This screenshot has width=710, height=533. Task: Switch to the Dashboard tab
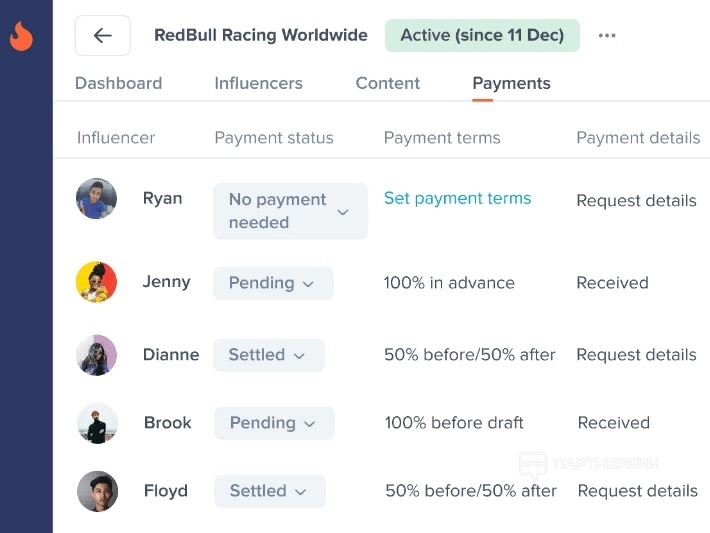pyautogui.click(x=118, y=84)
